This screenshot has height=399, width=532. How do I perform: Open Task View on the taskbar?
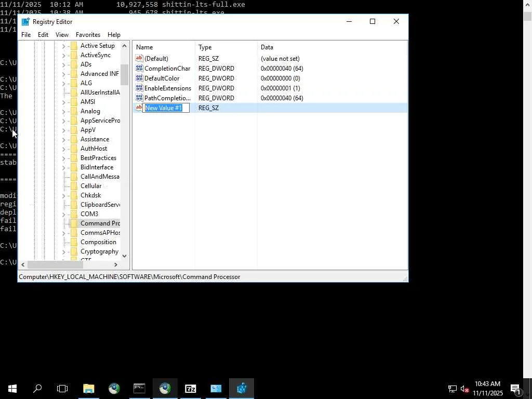pyautogui.click(x=62, y=389)
